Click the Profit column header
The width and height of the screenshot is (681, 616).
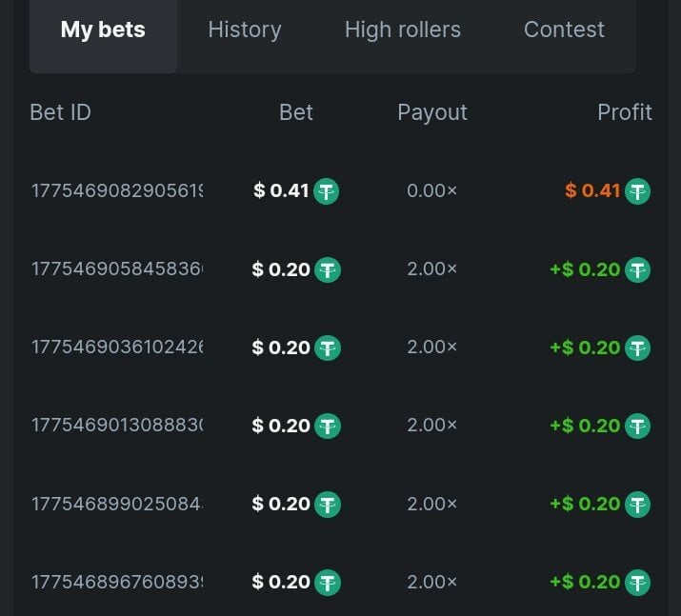click(x=624, y=112)
